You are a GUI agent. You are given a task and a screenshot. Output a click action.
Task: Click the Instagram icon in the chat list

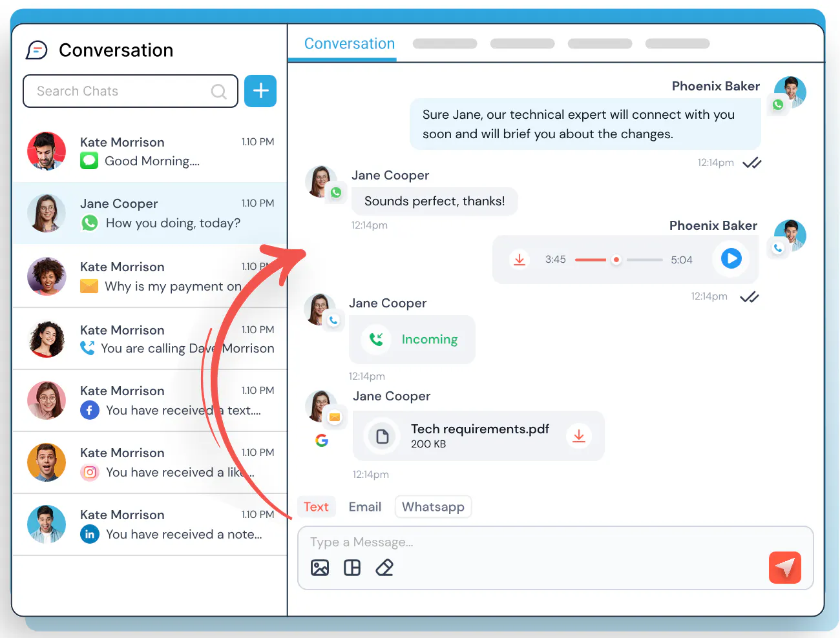(90, 473)
